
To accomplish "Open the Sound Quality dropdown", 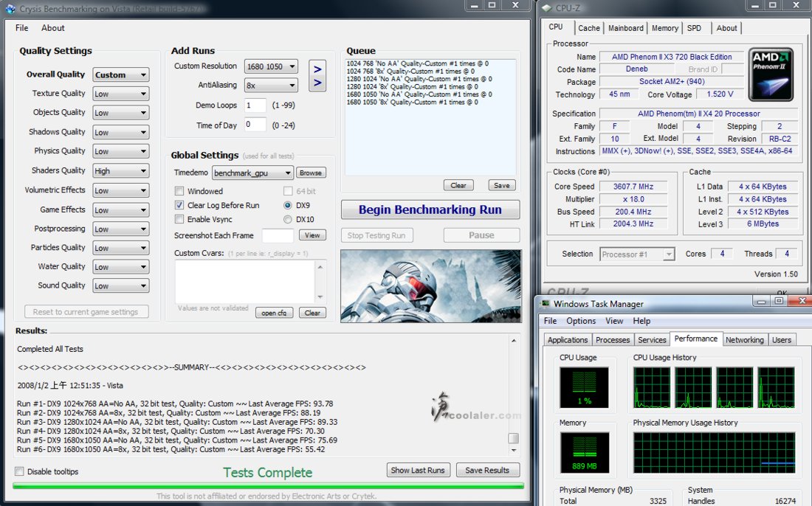I will 121,285.
